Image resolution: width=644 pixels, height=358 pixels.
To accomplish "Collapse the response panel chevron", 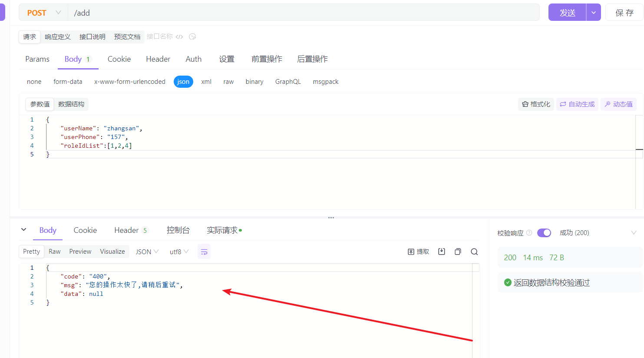I will pyautogui.click(x=23, y=230).
